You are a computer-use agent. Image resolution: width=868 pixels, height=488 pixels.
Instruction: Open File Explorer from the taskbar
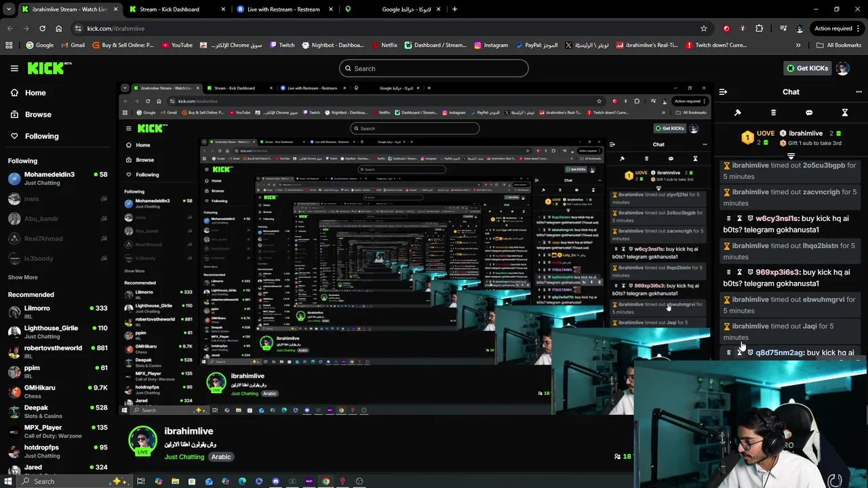coord(175,481)
